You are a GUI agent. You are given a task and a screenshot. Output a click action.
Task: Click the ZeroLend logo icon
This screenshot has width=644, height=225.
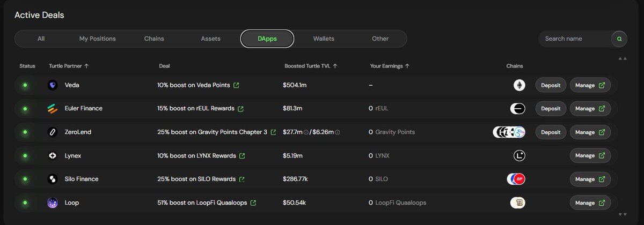pyautogui.click(x=53, y=132)
